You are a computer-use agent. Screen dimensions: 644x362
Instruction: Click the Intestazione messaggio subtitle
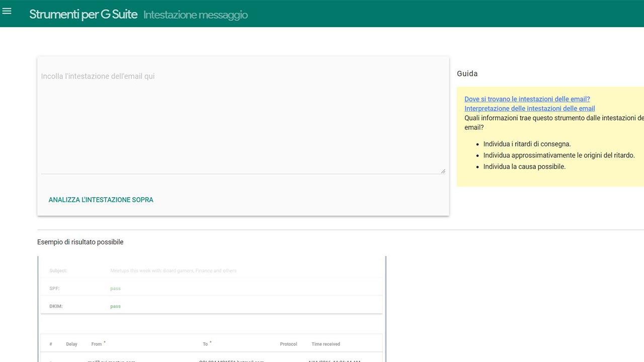pyautogui.click(x=195, y=15)
